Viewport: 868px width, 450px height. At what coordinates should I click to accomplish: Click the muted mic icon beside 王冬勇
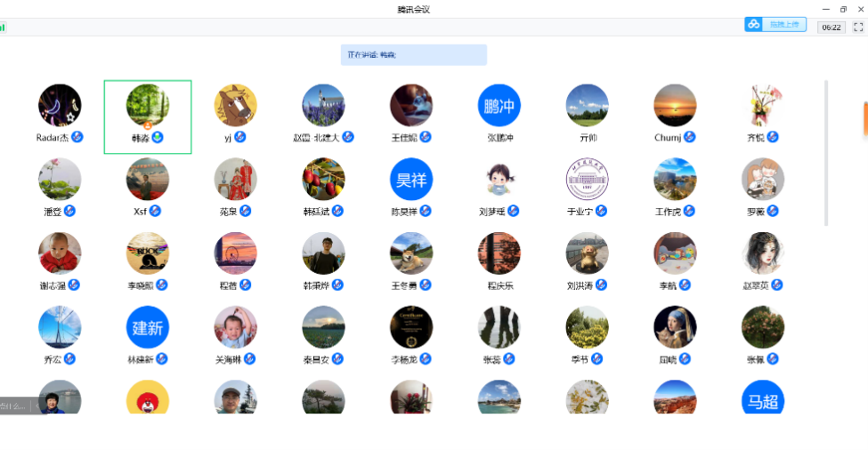point(426,285)
